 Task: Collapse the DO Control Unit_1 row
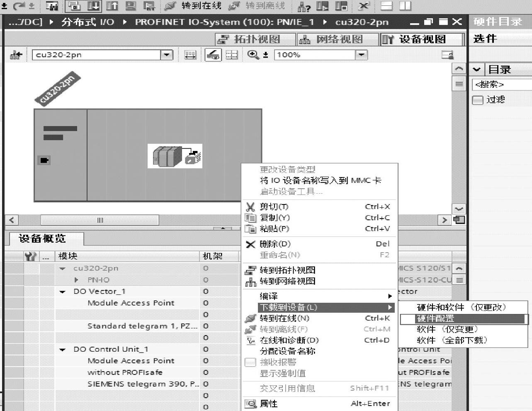pyautogui.click(x=63, y=350)
